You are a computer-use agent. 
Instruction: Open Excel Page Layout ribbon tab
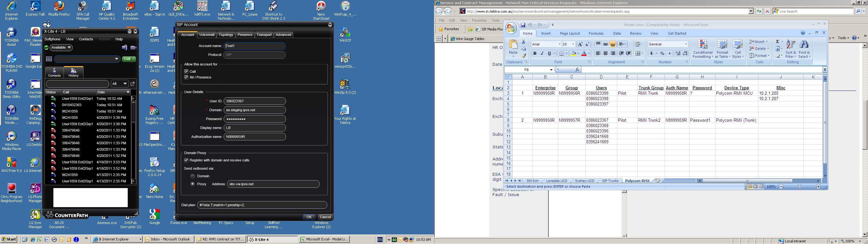[570, 33]
